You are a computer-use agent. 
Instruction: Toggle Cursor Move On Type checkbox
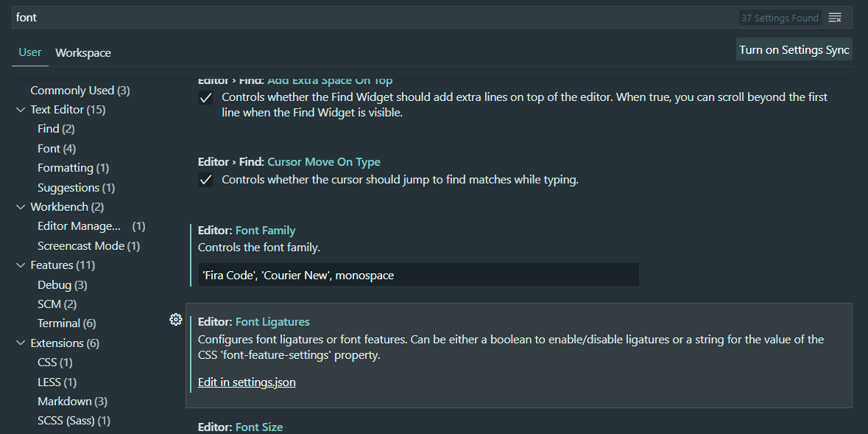click(205, 180)
